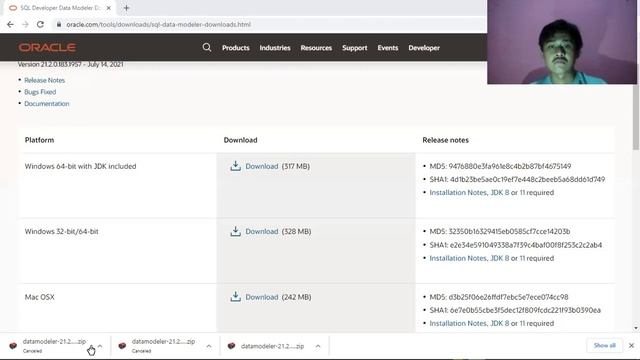
Task: Open JDK 8 link in Mac OSX row
Action: coord(500,323)
